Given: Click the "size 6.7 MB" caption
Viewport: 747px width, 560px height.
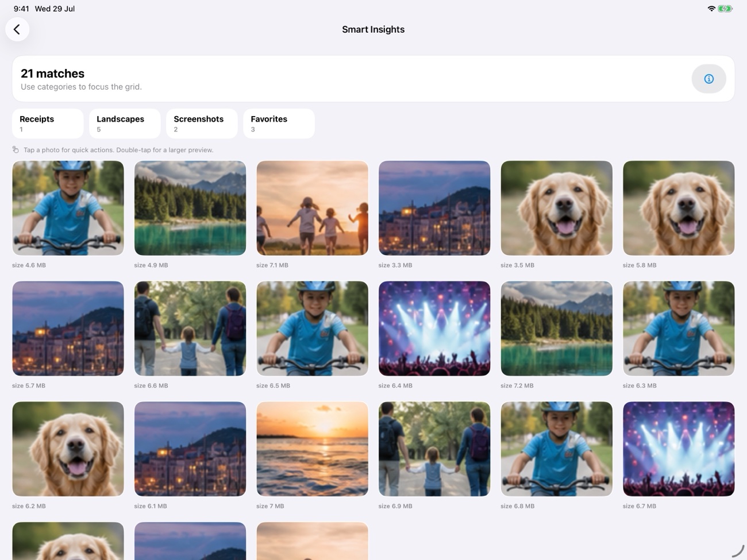Looking at the screenshot, I should (640, 507).
